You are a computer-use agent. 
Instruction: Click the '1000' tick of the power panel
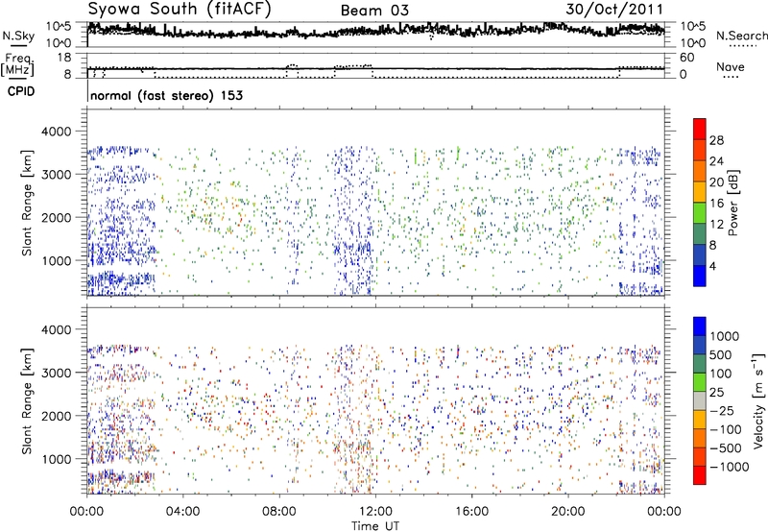click(57, 260)
